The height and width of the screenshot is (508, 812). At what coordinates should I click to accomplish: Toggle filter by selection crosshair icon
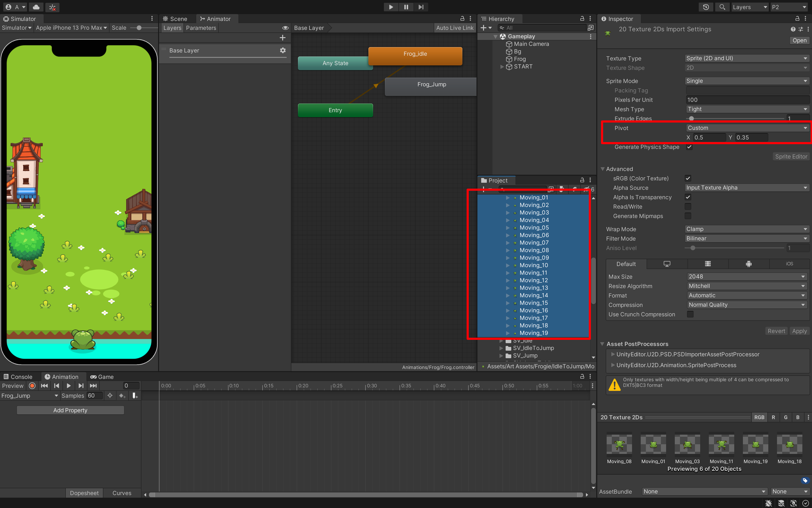110,396
